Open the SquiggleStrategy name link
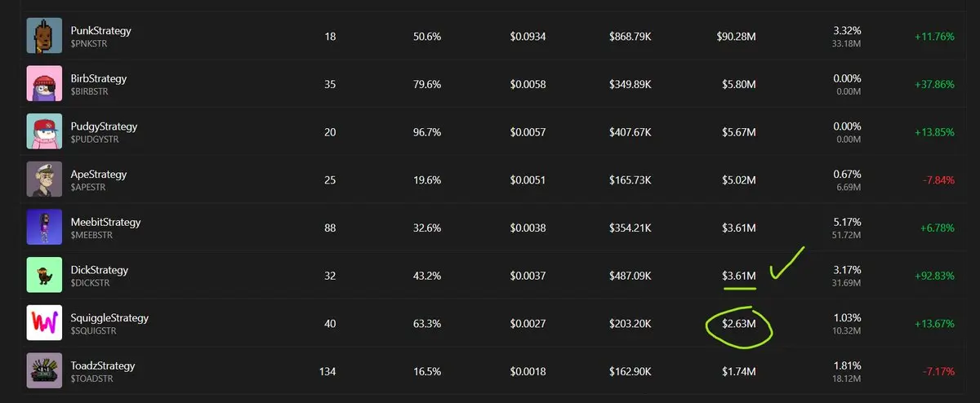 click(109, 317)
